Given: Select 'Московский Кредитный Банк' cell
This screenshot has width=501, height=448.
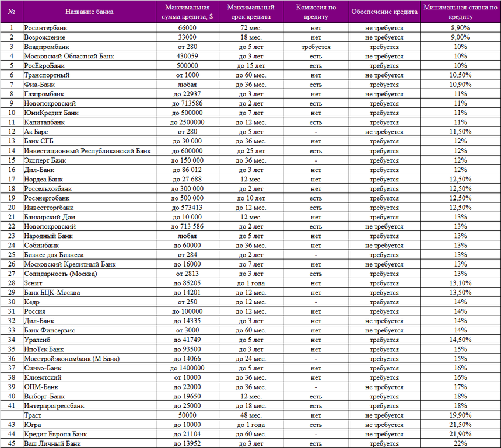Looking at the screenshot, I should (89, 264).
